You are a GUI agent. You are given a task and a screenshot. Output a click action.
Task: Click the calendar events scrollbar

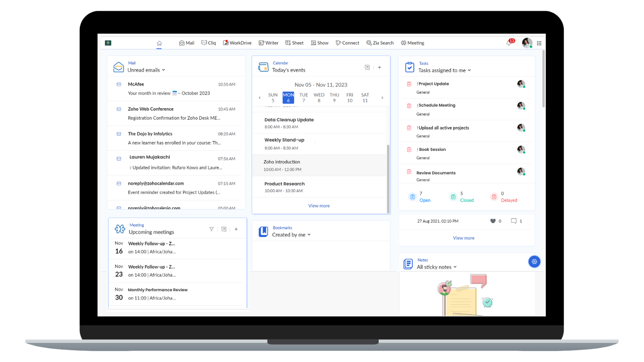[x=388, y=179]
